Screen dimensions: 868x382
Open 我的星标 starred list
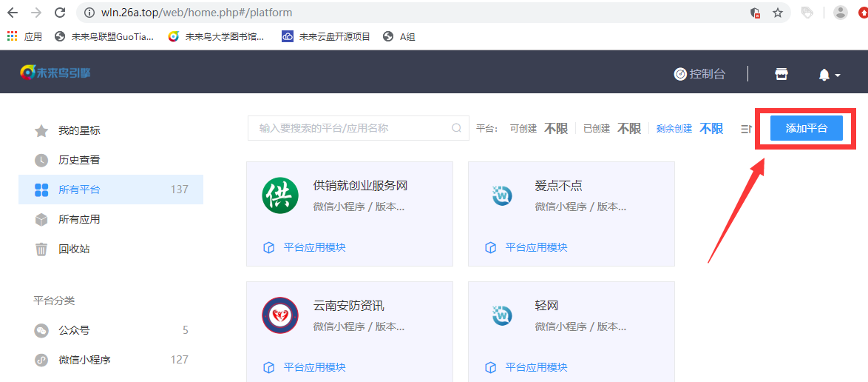[x=79, y=130]
